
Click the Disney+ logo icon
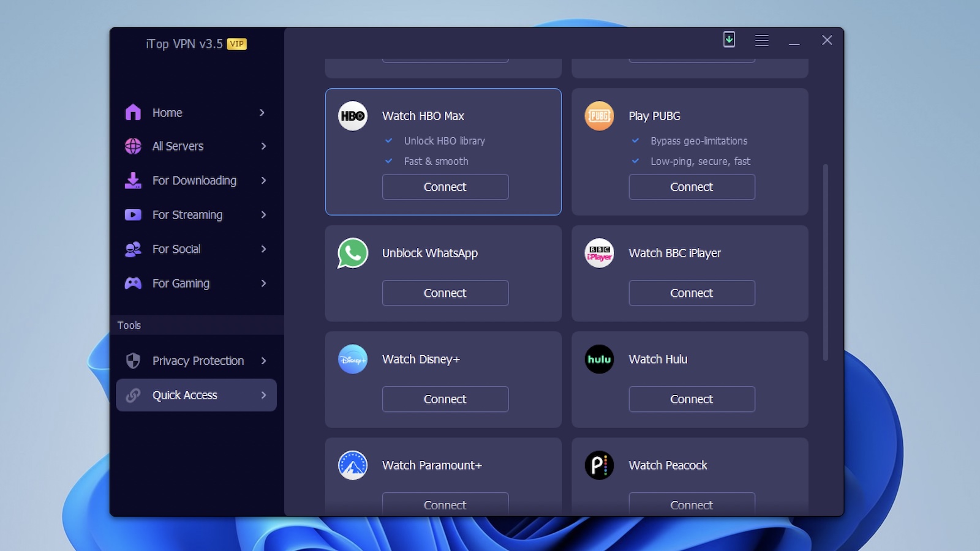[x=352, y=359]
